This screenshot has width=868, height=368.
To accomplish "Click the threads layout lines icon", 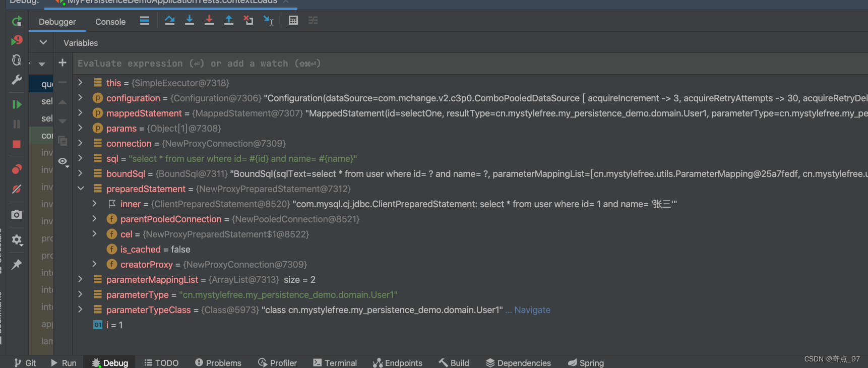I will point(145,21).
